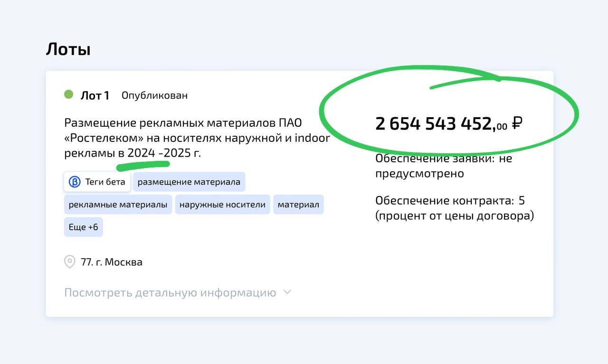Show more tags via Еще +6
The image size is (608, 364).
[83, 227]
